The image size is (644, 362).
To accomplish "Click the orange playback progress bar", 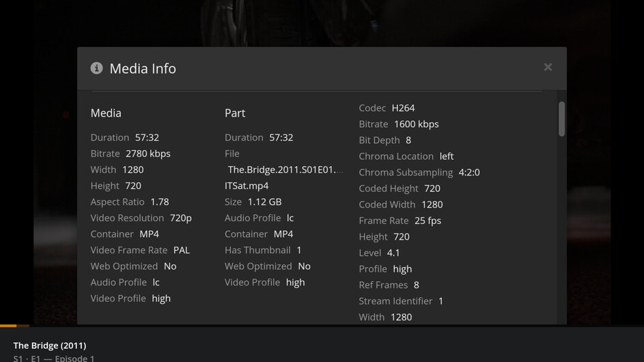I will point(14,326).
